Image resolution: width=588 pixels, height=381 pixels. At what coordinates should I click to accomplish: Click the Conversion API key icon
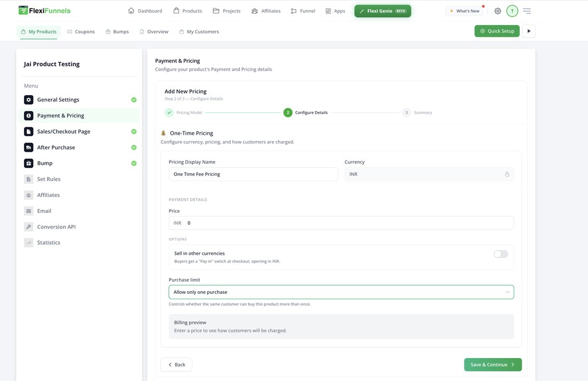tap(28, 227)
